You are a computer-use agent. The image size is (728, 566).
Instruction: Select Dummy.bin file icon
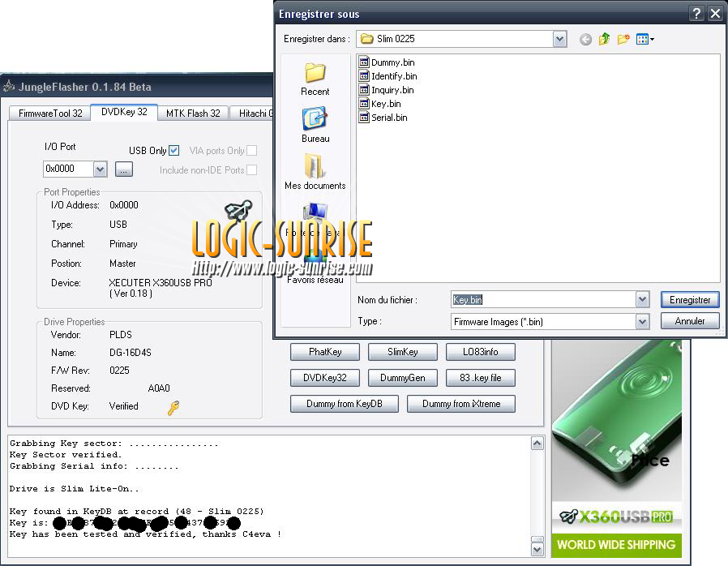365,62
